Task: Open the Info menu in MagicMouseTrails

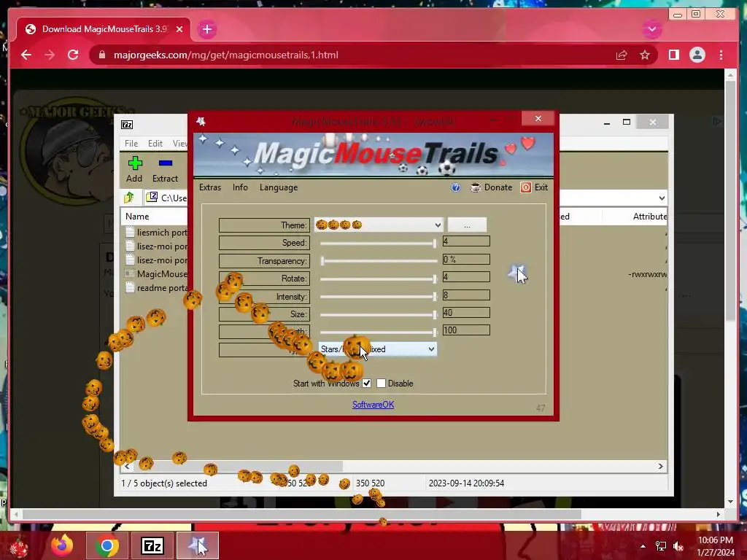Action: [x=240, y=187]
